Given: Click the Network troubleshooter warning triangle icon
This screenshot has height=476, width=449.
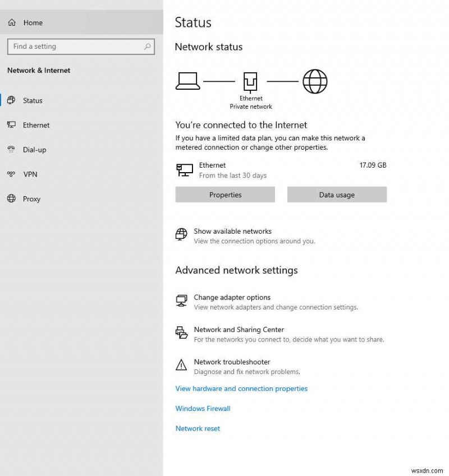Looking at the screenshot, I should [181, 366].
